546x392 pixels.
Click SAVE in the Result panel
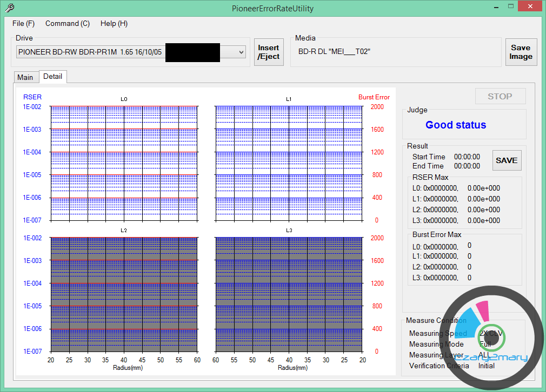coord(507,160)
